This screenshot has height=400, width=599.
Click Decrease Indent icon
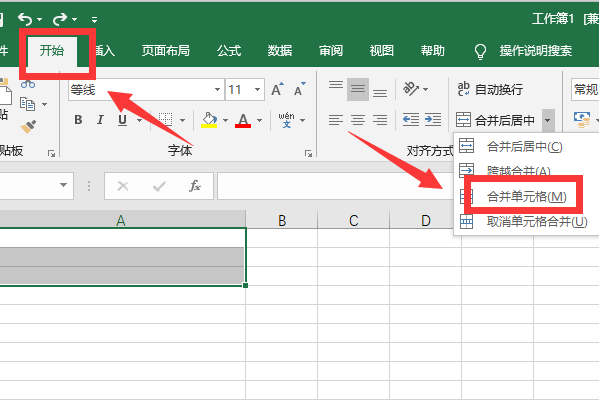coord(411,120)
